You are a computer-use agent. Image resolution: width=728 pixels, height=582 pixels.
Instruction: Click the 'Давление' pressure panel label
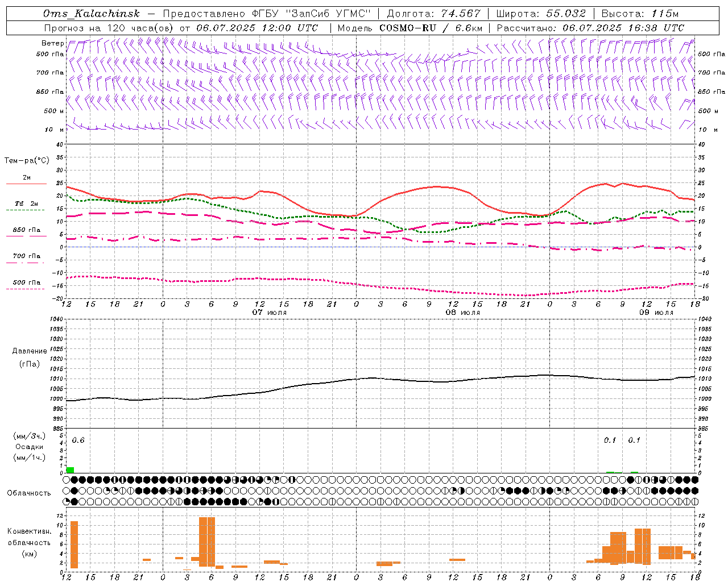(x=30, y=351)
